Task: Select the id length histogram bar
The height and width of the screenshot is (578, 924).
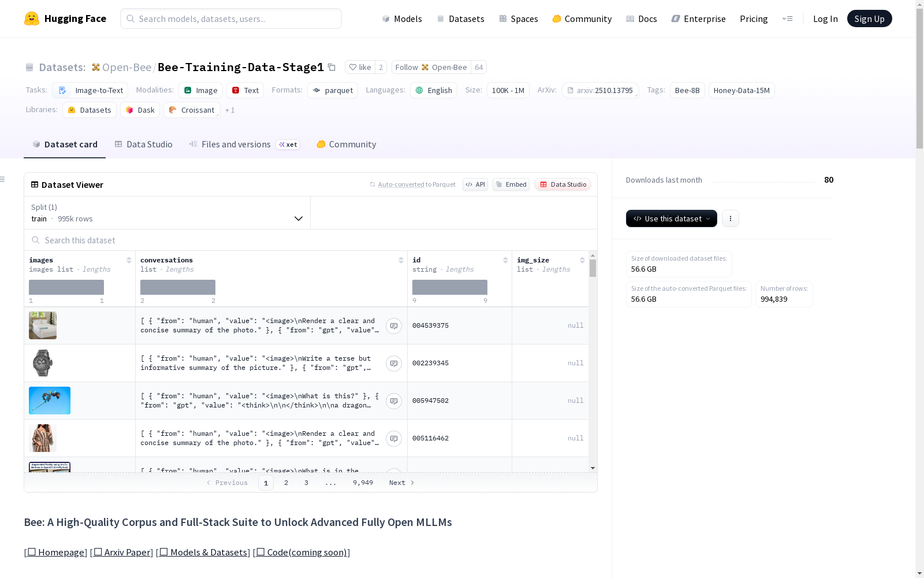Action: [x=450, y=287]
